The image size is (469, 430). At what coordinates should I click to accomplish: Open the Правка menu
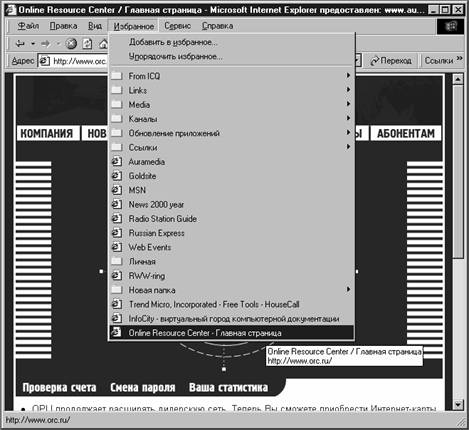click(63, 26)
